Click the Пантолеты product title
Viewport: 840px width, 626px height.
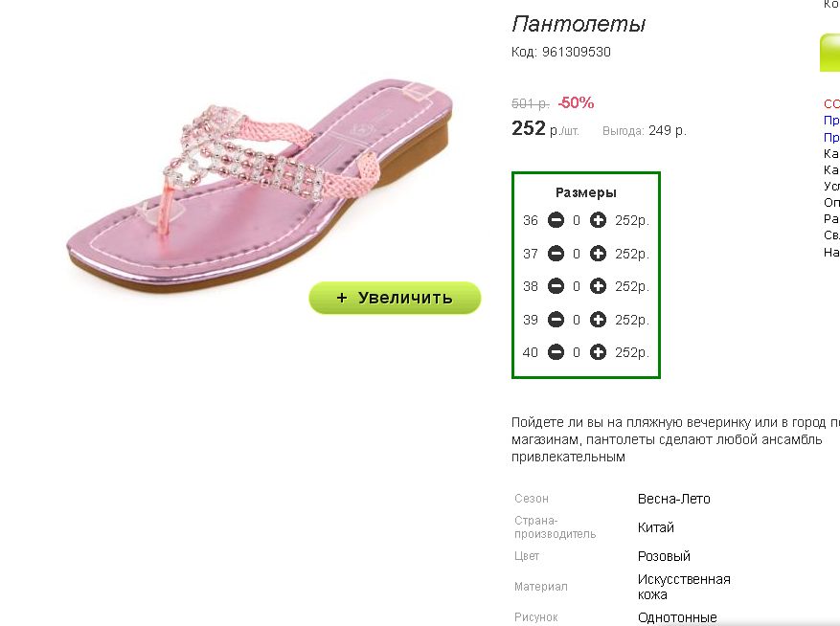click(579, 24)
